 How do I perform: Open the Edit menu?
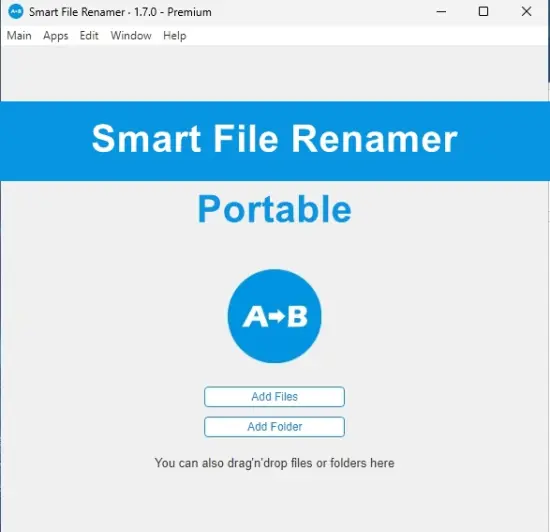(89, 35)
